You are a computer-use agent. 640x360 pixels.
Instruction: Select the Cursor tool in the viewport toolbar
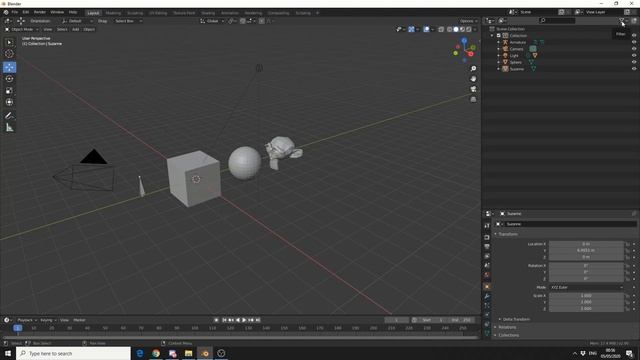point(9,53)
